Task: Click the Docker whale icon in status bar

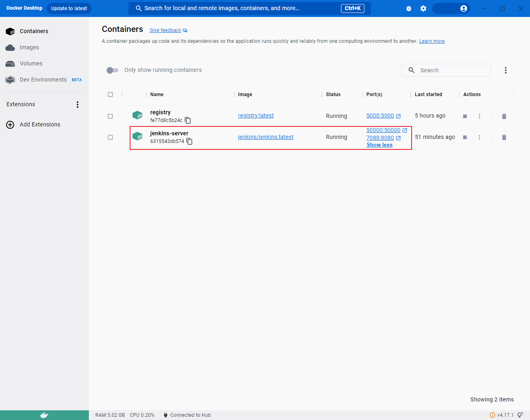Action: point(44,415)
